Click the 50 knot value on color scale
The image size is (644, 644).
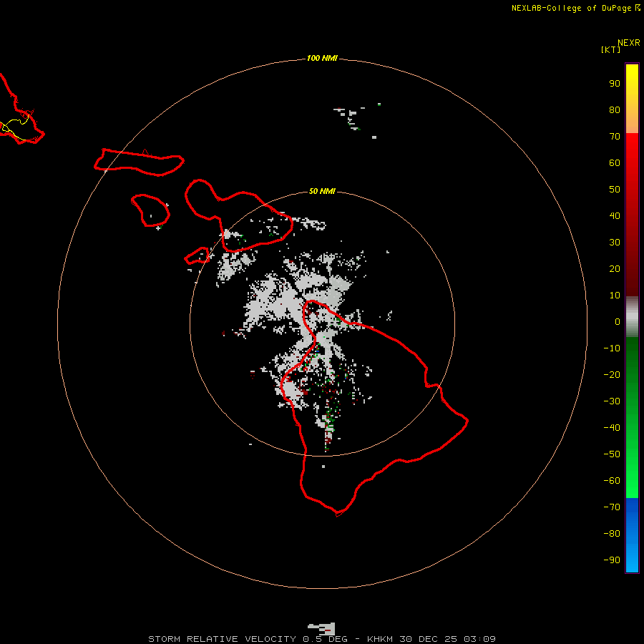click(615, 190)
